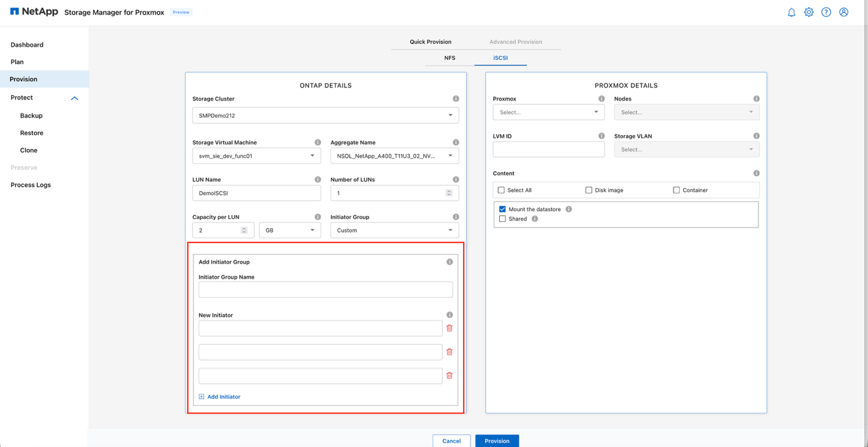Click the Provision button

point(497,440)
